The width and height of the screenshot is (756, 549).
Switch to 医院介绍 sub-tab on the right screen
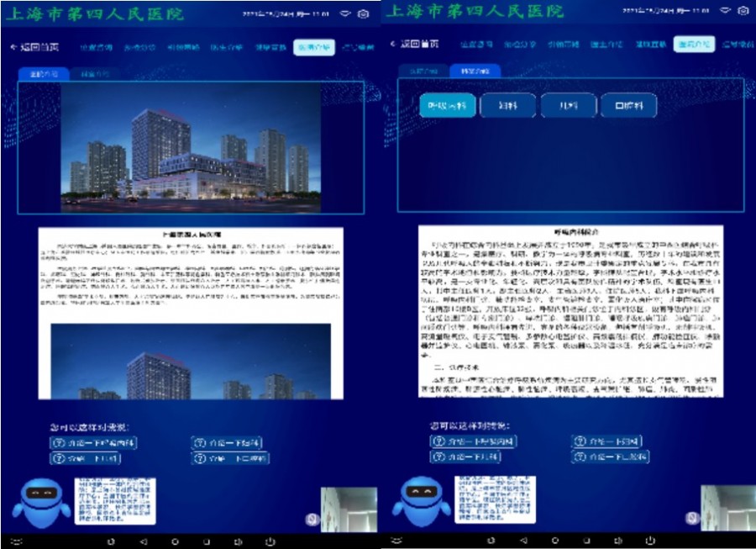423,71
